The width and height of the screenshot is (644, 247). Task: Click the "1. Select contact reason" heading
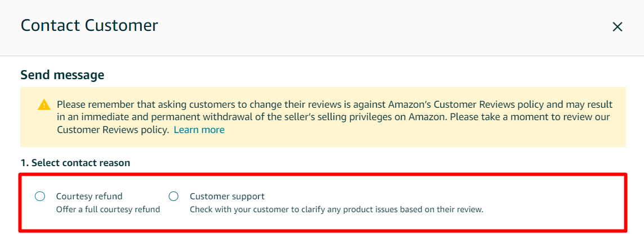point(75,163)
